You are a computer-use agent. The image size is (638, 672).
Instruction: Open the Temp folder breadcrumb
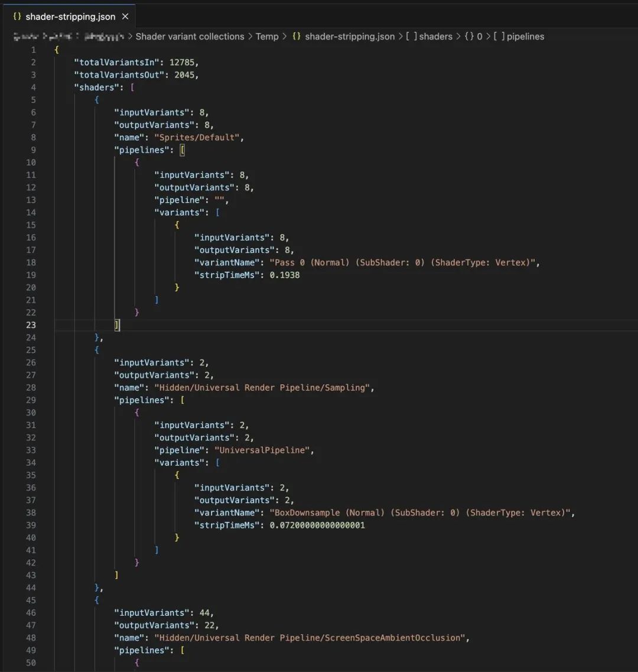[267, 37]
